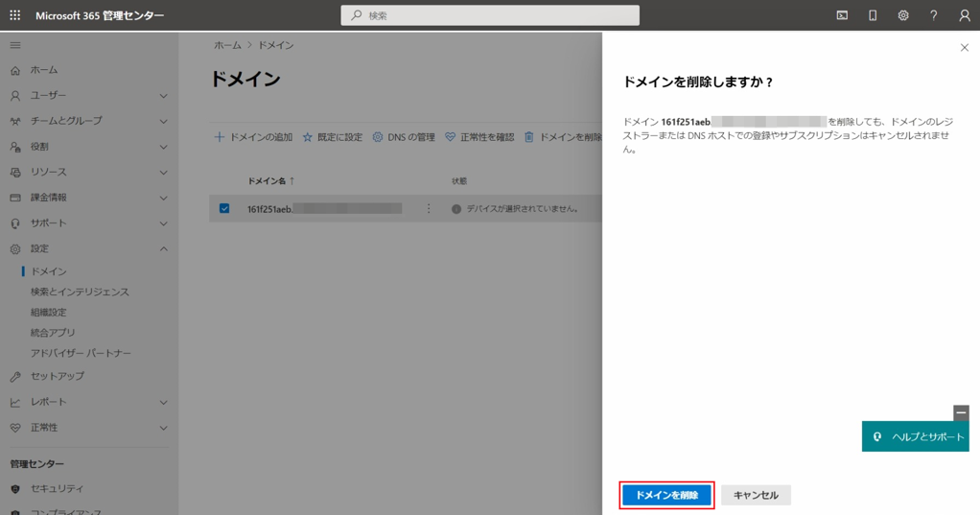980x515 pixels.
Task: Open the settings gear in top bar
Action: coord(903,15)
